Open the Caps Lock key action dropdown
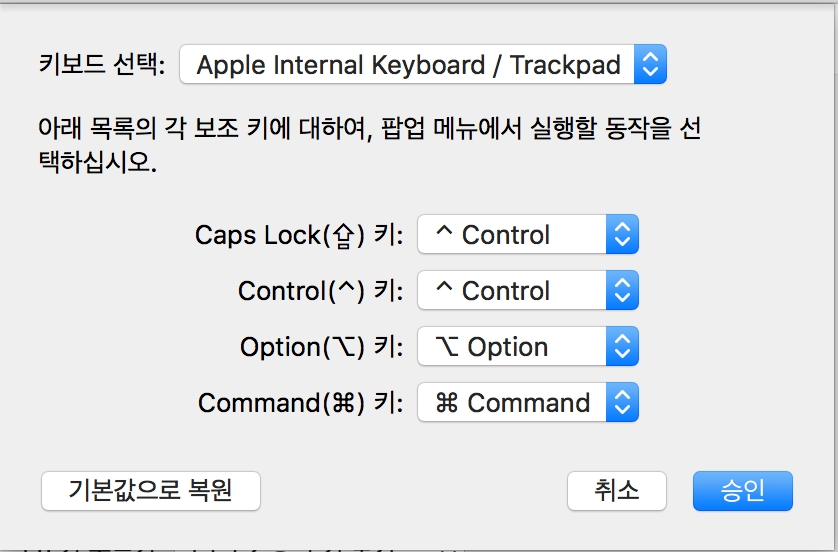The image size is (838, 552). pyautogui.click(x=512, y=235)
